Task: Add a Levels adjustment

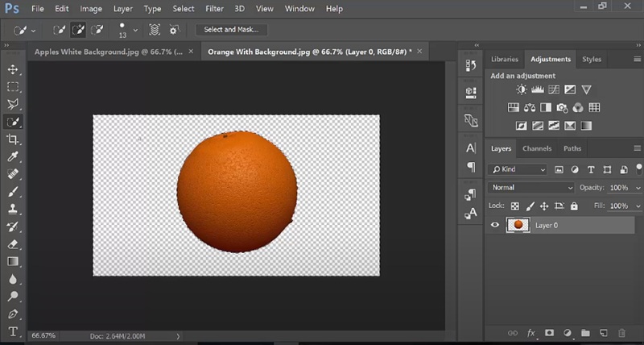Action: click(x=537, y=89)
